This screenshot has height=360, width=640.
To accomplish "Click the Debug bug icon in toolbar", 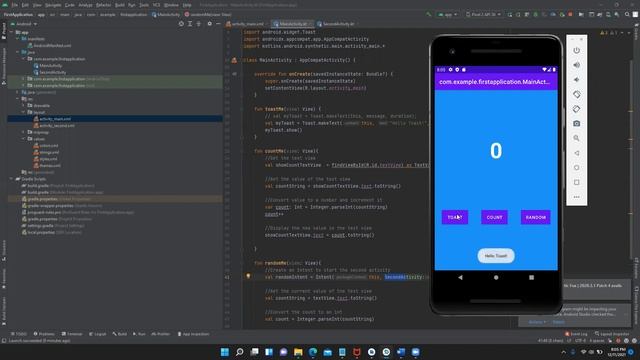I will click(x=536, y=14).
